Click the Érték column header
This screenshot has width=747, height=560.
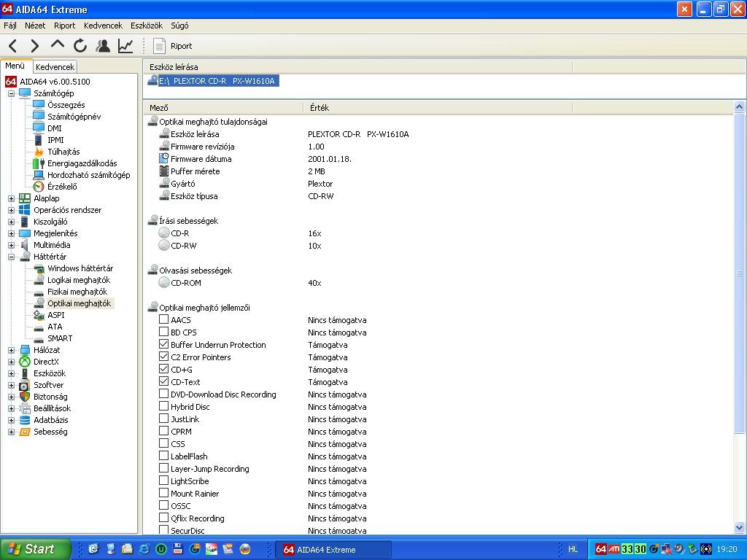[x=438, y=108]
